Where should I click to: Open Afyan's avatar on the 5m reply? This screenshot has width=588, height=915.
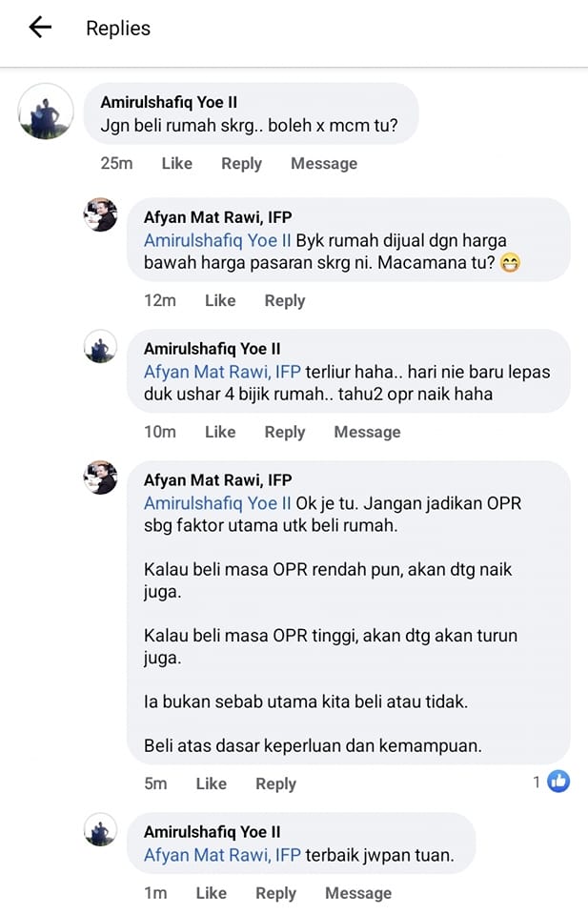[100, 478]
